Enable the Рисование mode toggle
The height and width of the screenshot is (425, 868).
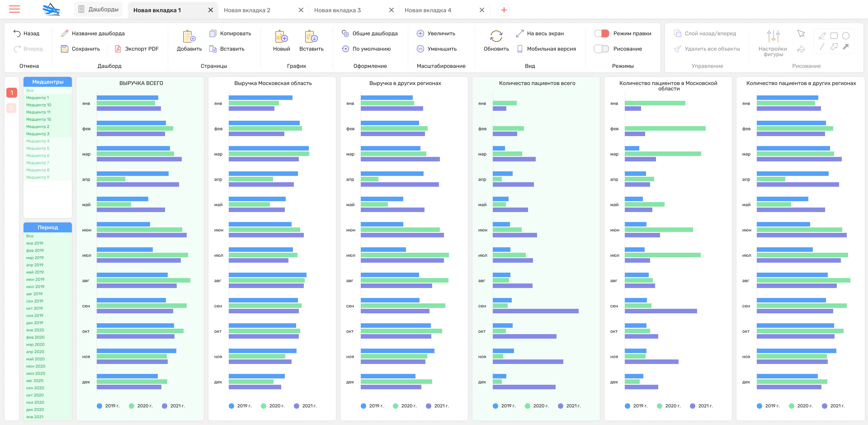click(x=601, y=49)
